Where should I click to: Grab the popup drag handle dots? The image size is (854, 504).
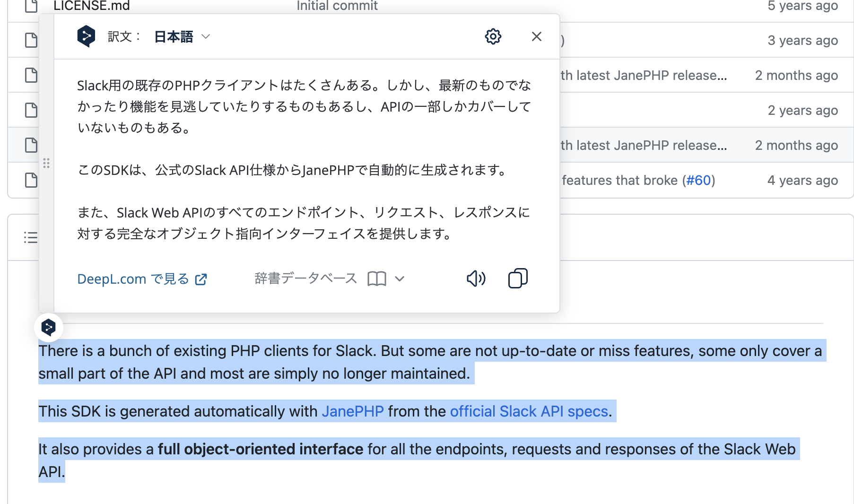pos(46,163)
